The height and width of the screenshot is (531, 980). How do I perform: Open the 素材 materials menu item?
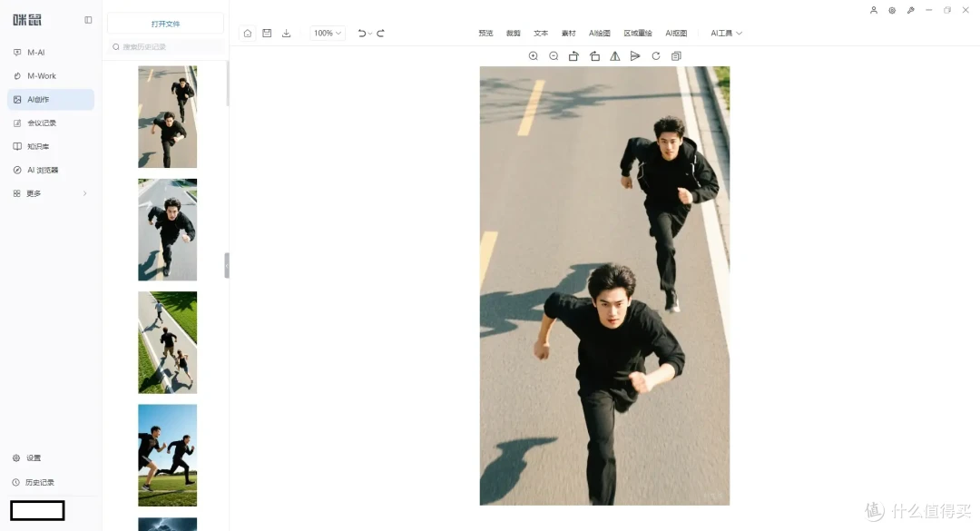pos(568,34)
